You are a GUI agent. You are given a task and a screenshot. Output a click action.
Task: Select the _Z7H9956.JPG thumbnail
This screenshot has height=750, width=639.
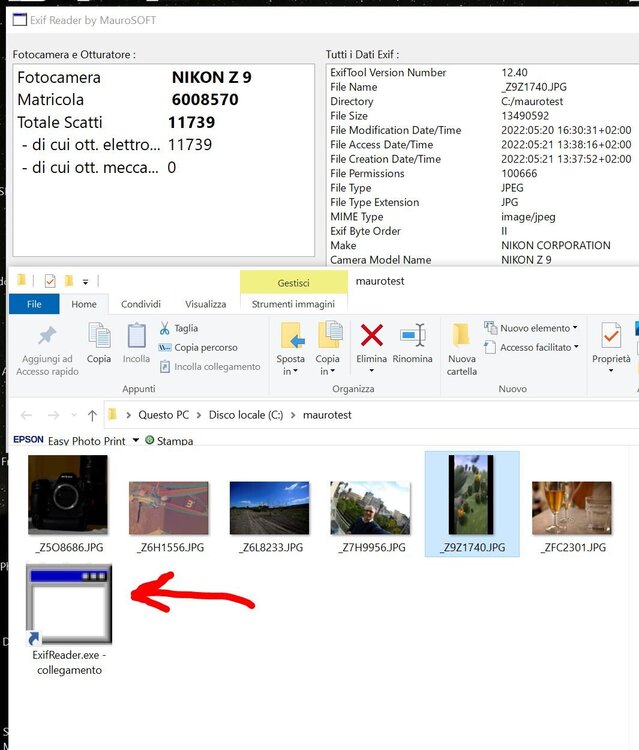click(370, 507)
